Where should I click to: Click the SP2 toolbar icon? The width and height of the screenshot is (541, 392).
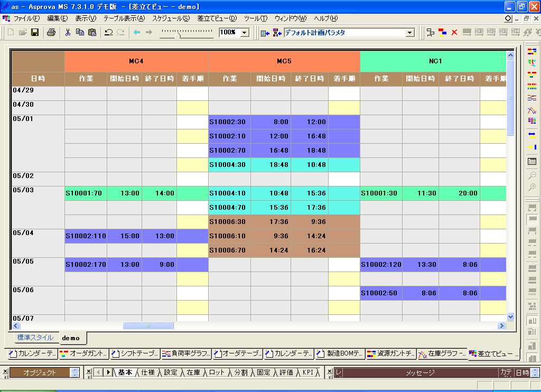(491, 32)
